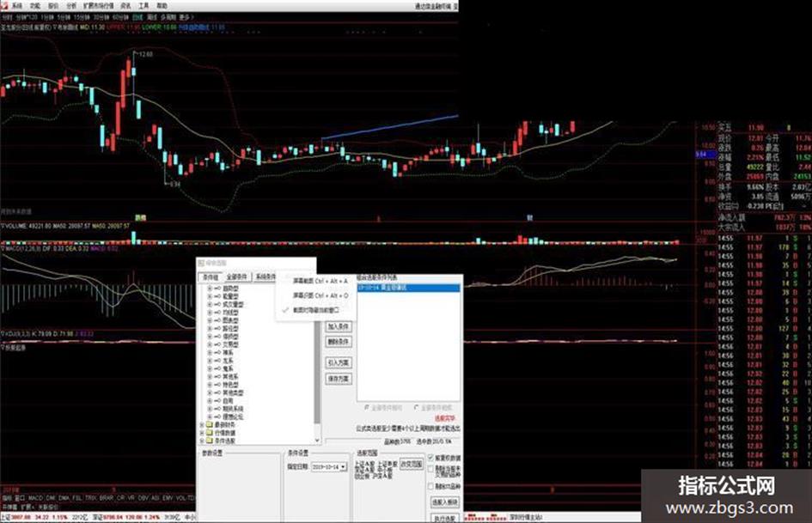Viewport: 812px width, 523px height.
Task: Enable the 剔除ST品种 checkbox
Action: (x=430, y=486)
